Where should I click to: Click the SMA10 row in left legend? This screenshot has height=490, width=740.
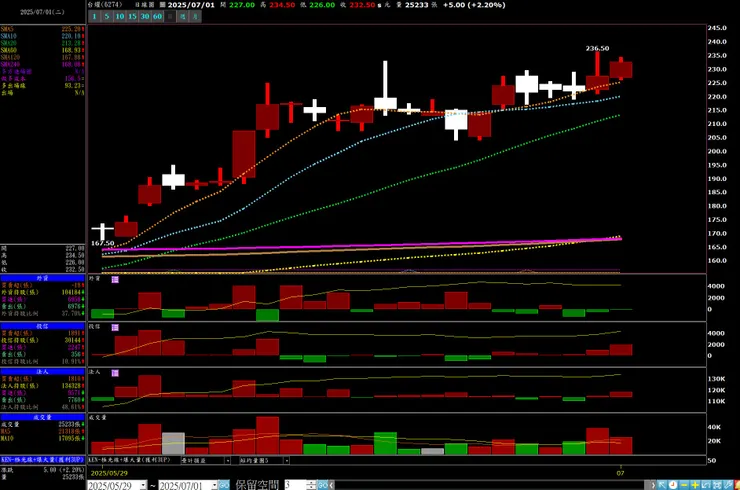[x=42, y=36]
